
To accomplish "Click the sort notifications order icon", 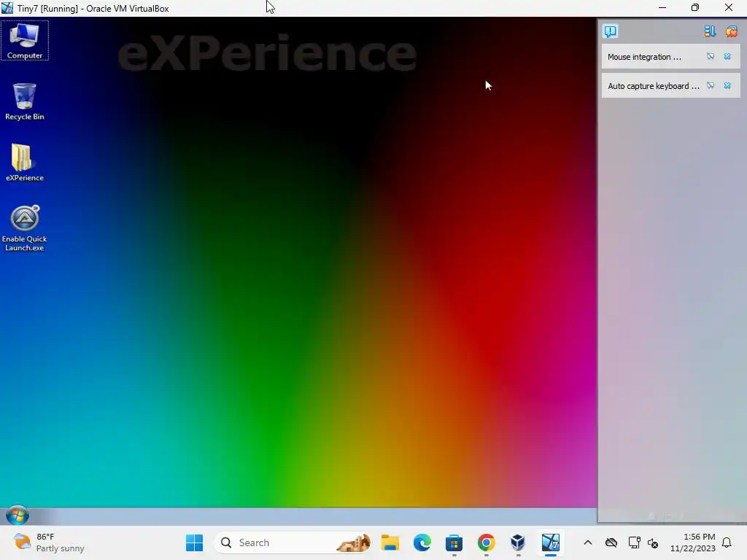I will pyautogui.click(x=710, y=31).
